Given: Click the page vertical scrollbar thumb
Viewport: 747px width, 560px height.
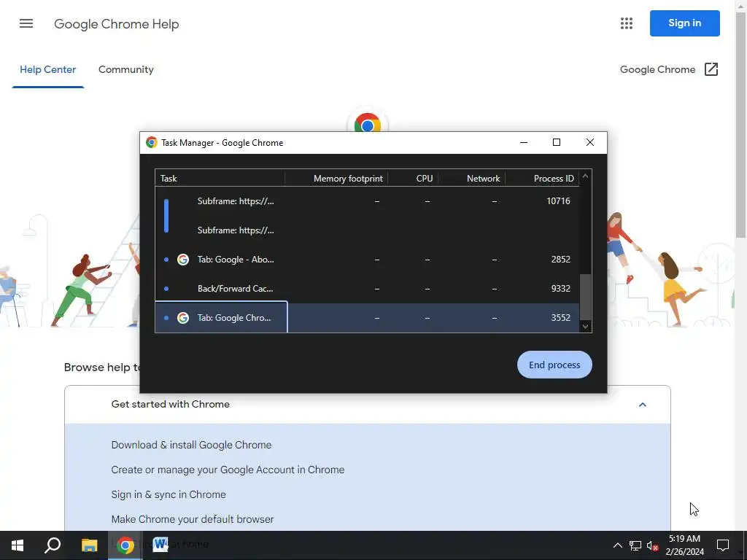Looking at the screenshot, I should tap(740, 124).
